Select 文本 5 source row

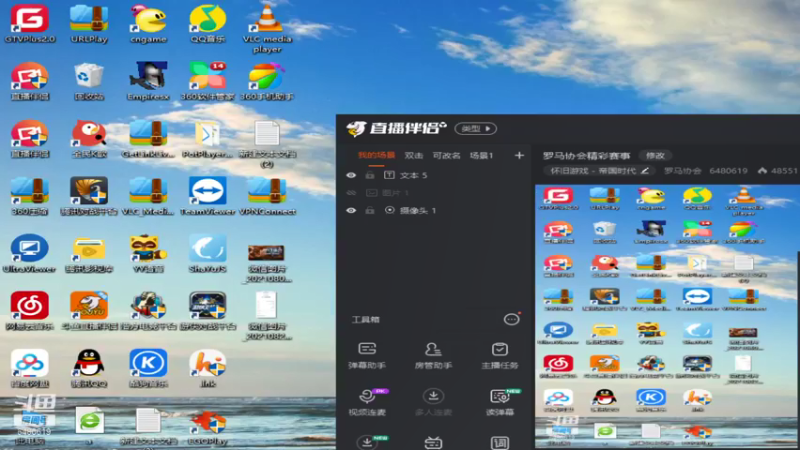(x=434, y=175)
